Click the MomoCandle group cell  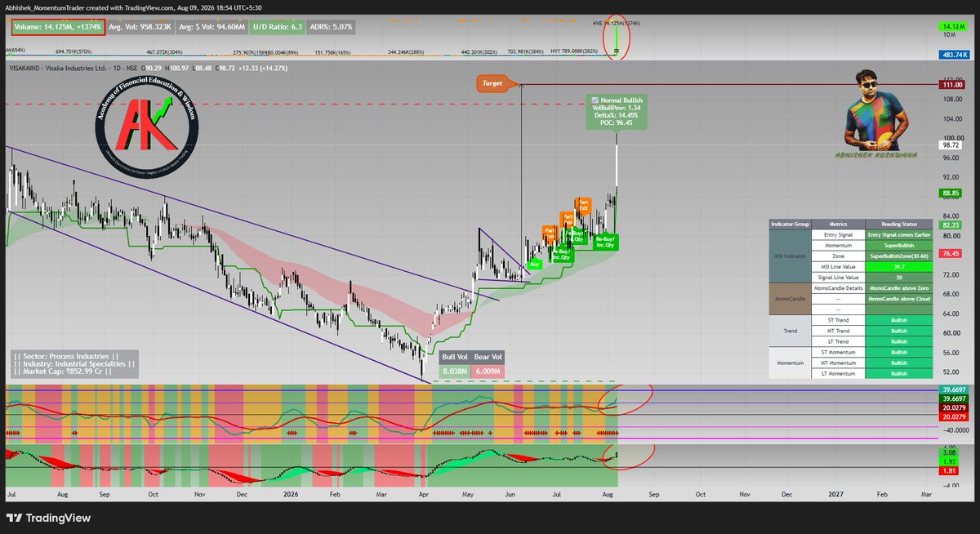tap(790, 300)
